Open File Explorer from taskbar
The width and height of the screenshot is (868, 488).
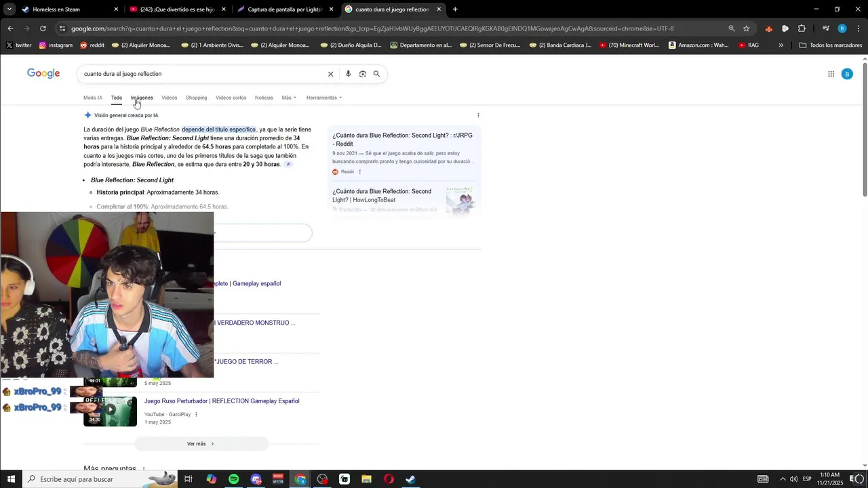point(366,479)
